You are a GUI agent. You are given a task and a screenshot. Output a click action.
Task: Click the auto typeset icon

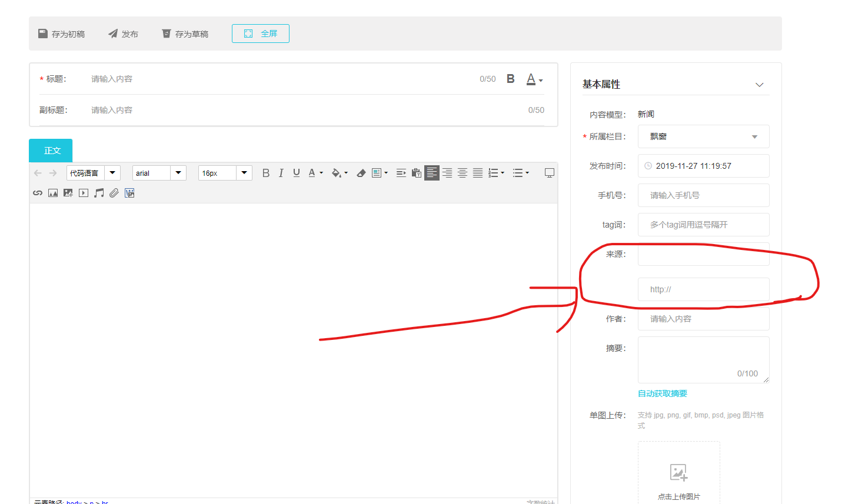click(x=377, y=173)
